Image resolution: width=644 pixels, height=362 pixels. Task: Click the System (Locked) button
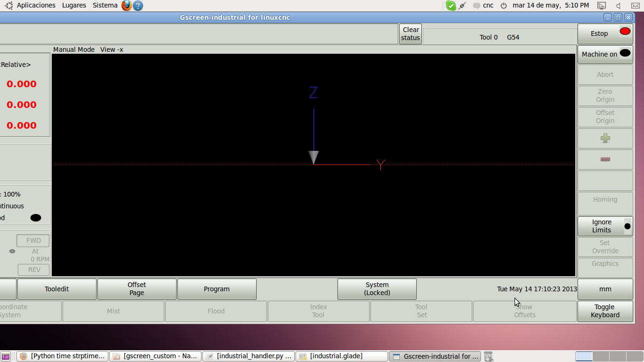click(377, 289)
